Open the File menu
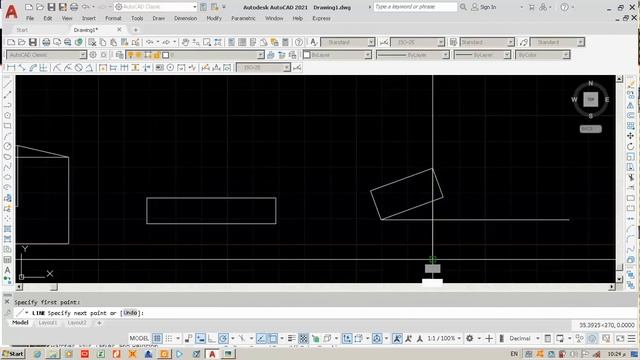640x360 pixels. (x=30, y=18)
